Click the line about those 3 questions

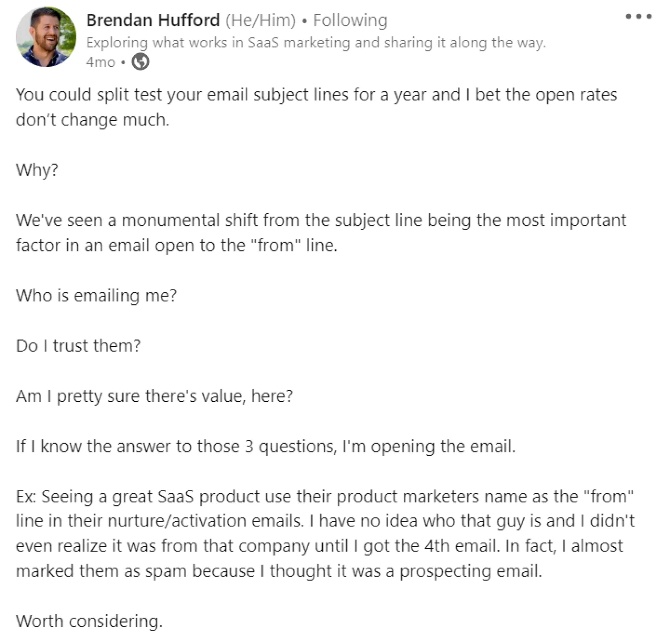265,446
